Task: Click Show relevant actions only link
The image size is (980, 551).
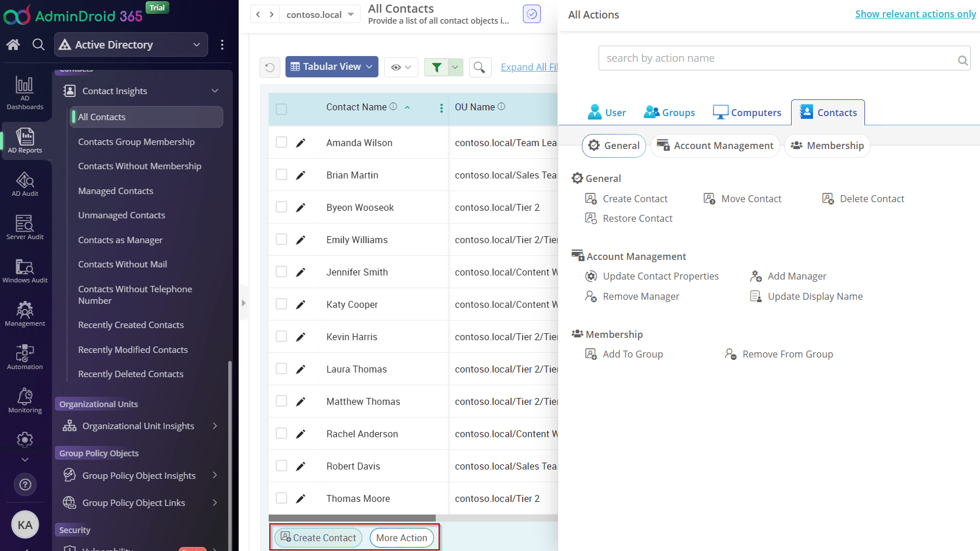Action: [915, 14]
